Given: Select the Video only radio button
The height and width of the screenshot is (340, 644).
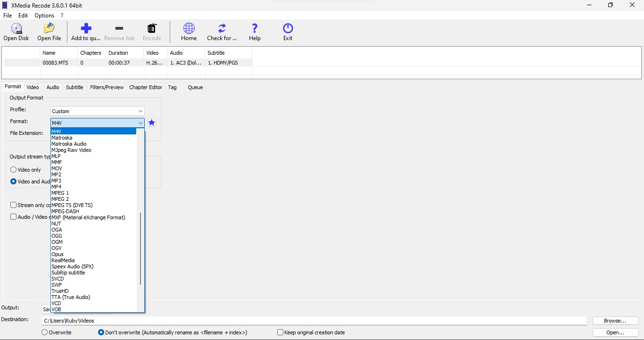Looking at the screenshot, I should click(13, 170).
